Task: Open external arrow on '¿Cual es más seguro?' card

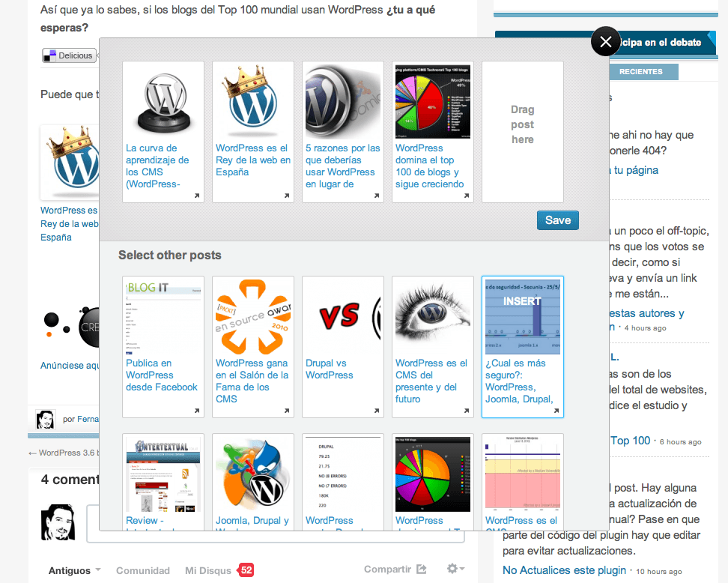Action: [x=556, y=411]
